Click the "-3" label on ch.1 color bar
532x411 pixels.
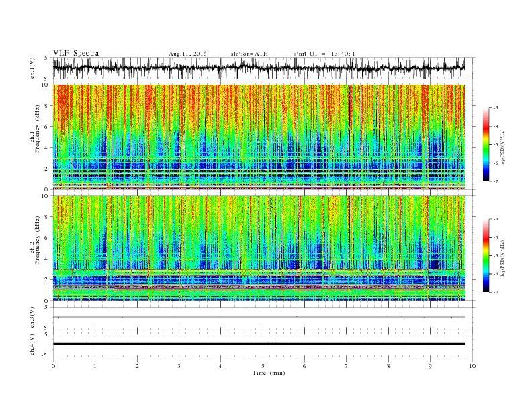[495, 108]
